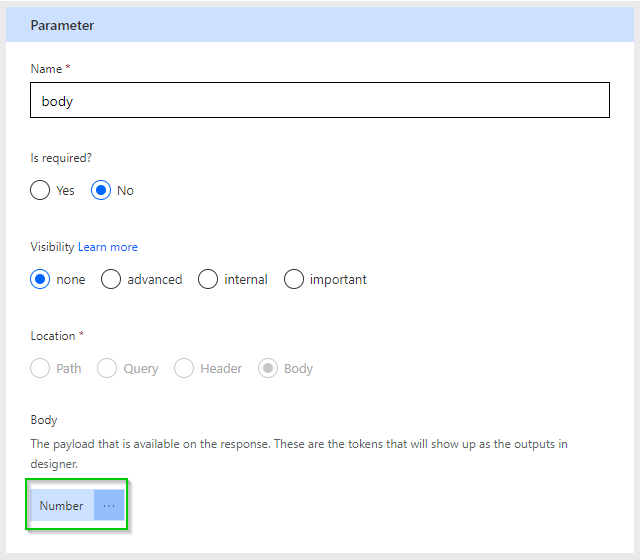Open the Learn more link next to Visibility
The height and width of the screenshot is (560, 640).
pyautogui.click(x=108, y=247)
